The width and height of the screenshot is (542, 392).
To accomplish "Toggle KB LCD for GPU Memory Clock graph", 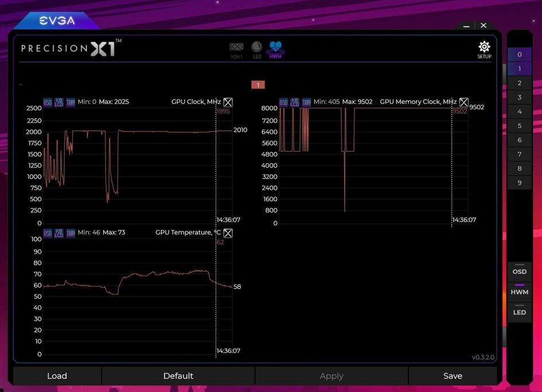I will click(x=294, y=102).
